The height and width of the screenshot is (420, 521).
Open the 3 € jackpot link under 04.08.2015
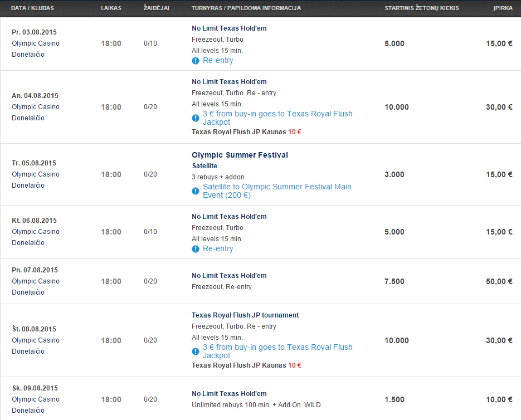(x=278, y=118)
